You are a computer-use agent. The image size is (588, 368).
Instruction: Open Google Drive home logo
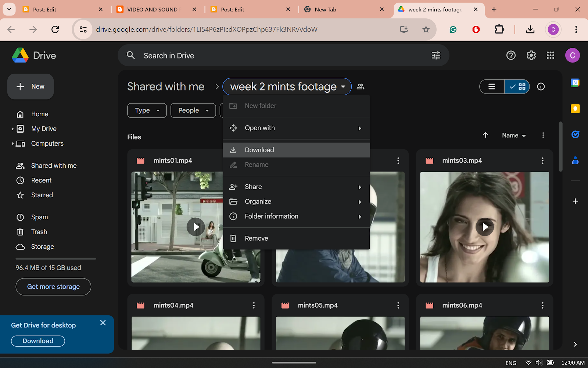(34, 56)
